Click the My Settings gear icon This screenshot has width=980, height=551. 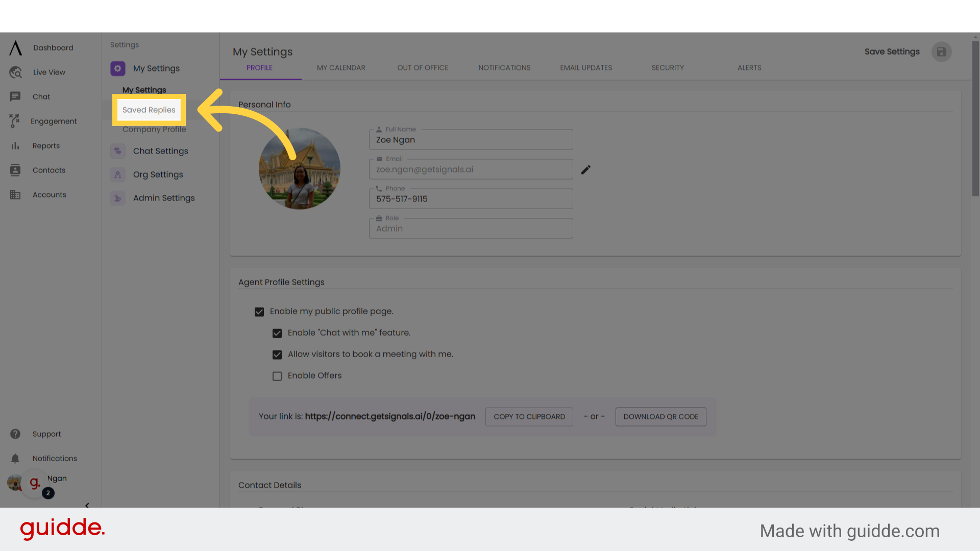118,68
